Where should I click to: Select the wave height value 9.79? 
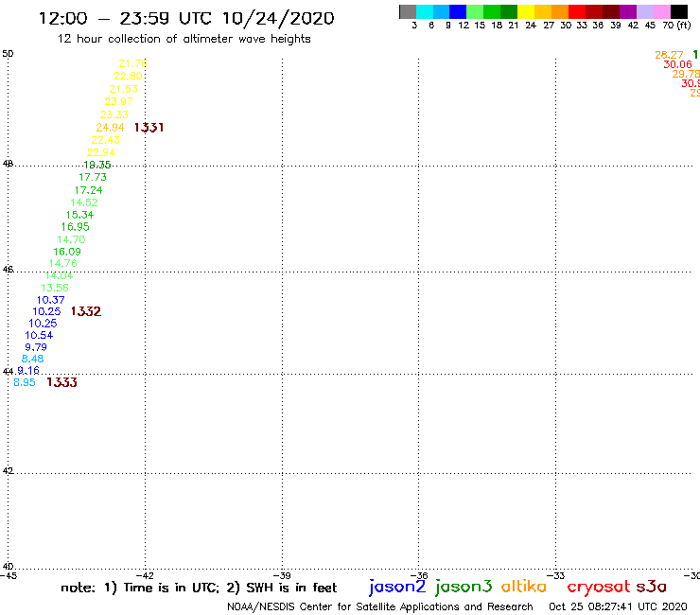[x=36, y=347]
